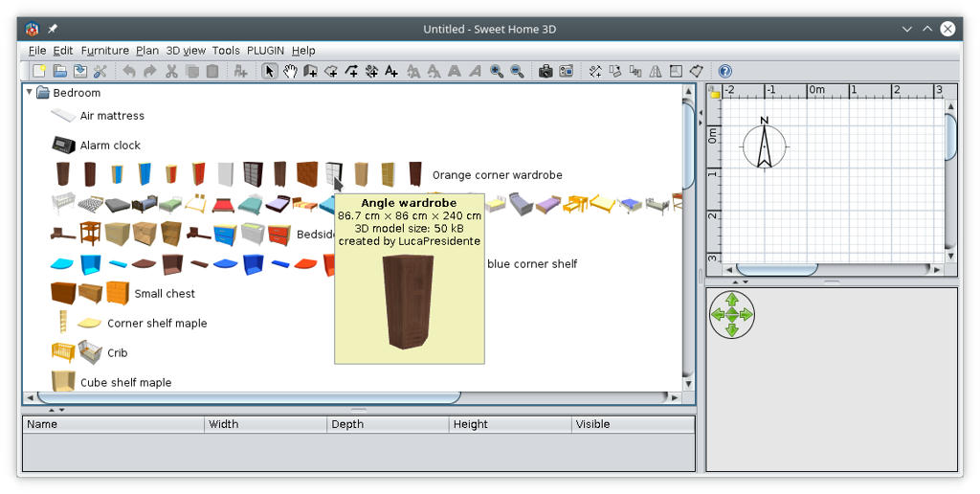
Task: Increase text size from the toolbar
Action: [x=413, y=71]
